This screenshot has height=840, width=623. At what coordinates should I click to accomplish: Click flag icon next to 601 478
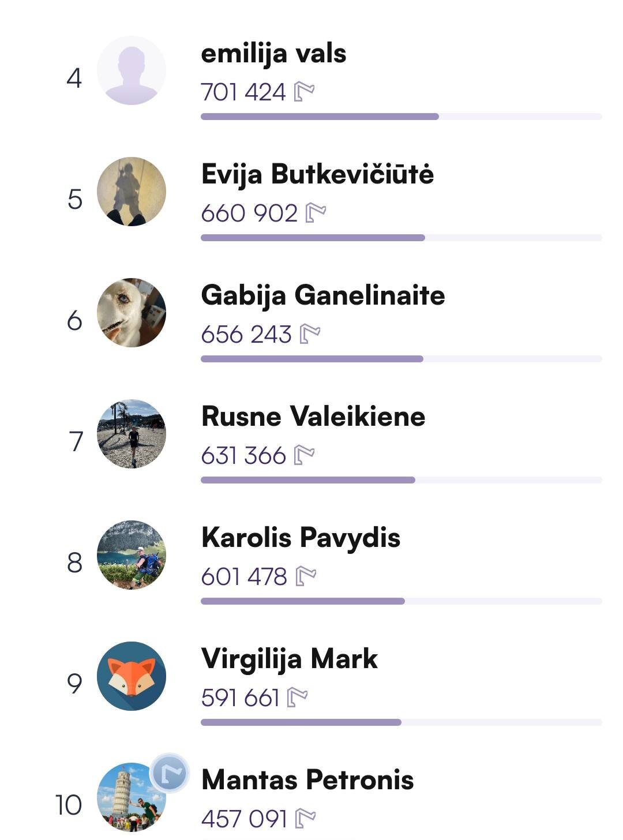click(306, 576)
